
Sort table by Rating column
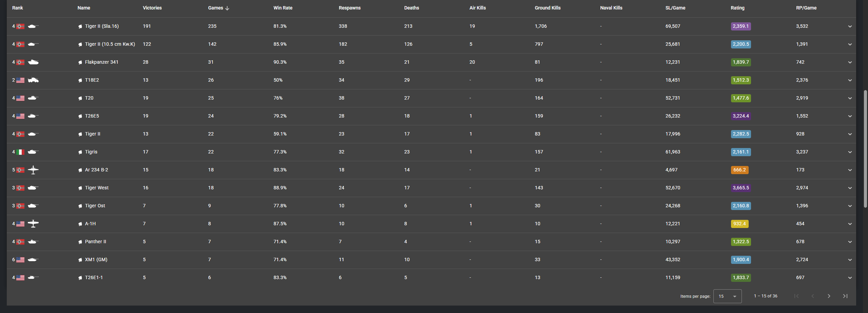[737, 8]
